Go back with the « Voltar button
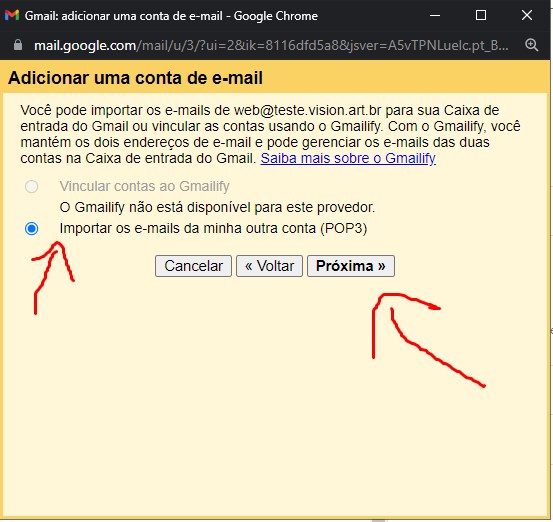Viewport: 553px width, 522px height. pyautogui.click(x=269, y=266)
